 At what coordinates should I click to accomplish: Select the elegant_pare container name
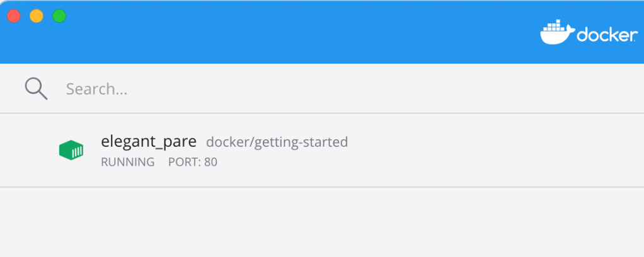click(149, 141)
